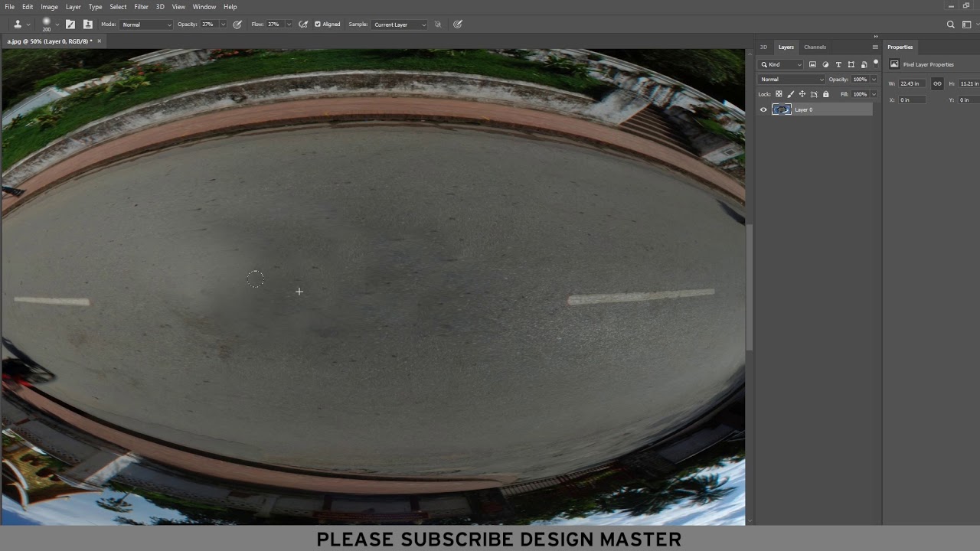Open the layer filter Kind dropdown

click(x=781, y=64)
